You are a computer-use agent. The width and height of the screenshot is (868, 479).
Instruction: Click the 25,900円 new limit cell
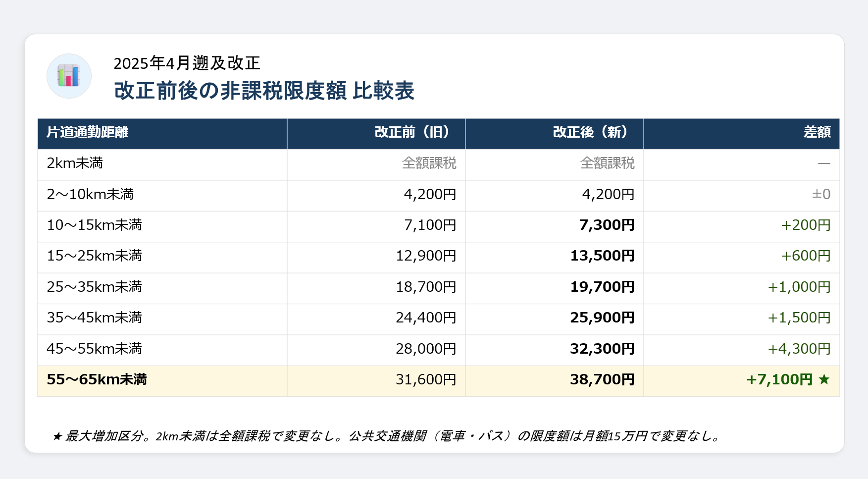(x=602, y=318)
